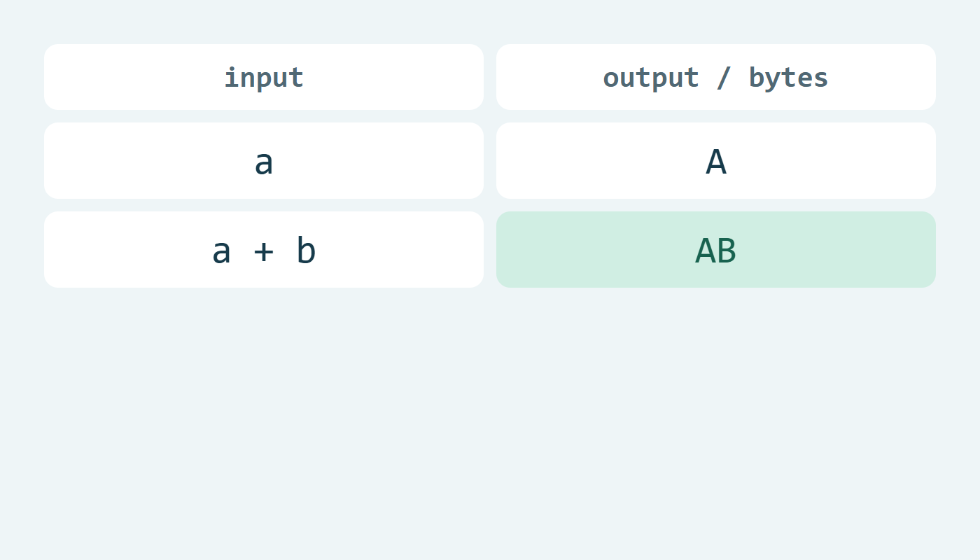The height and width of the screenshot is (560, 980).
Task: Select the green highlighted "AB" cell
Action: pyautogui.click(x=716, y=250)
